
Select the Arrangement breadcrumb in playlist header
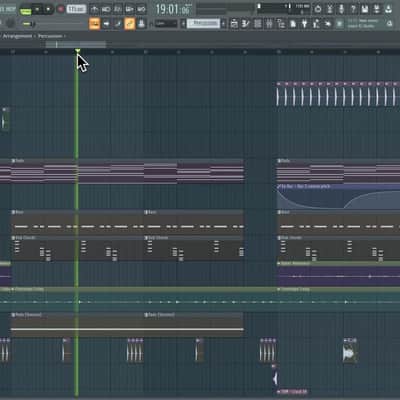[17, 36]
